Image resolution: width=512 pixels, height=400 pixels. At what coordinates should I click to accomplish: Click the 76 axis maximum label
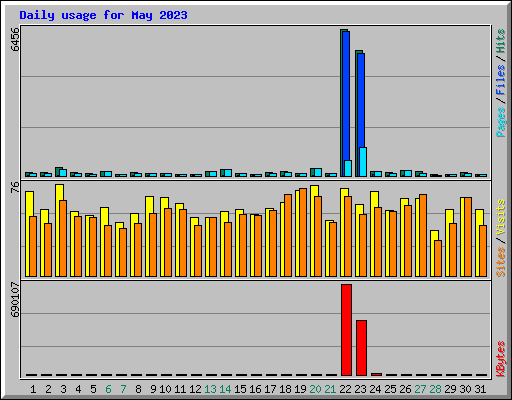coord(15,187)
